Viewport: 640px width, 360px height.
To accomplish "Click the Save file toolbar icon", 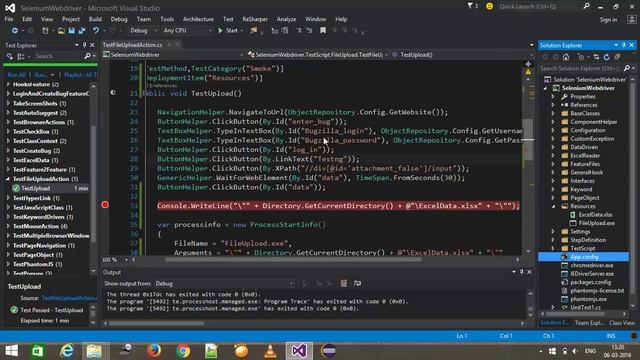I will coord(71,31).
